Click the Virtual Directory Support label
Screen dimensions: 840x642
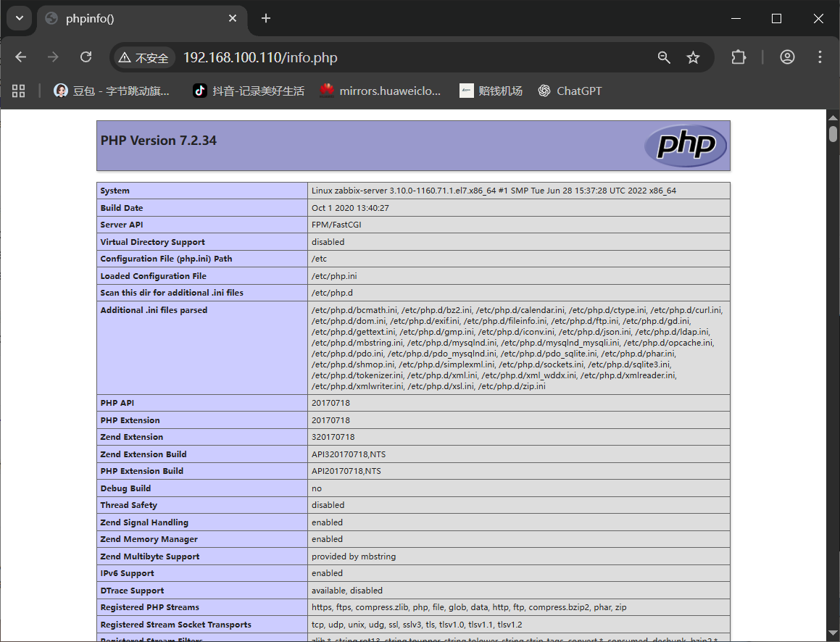(x=152, y=242)
